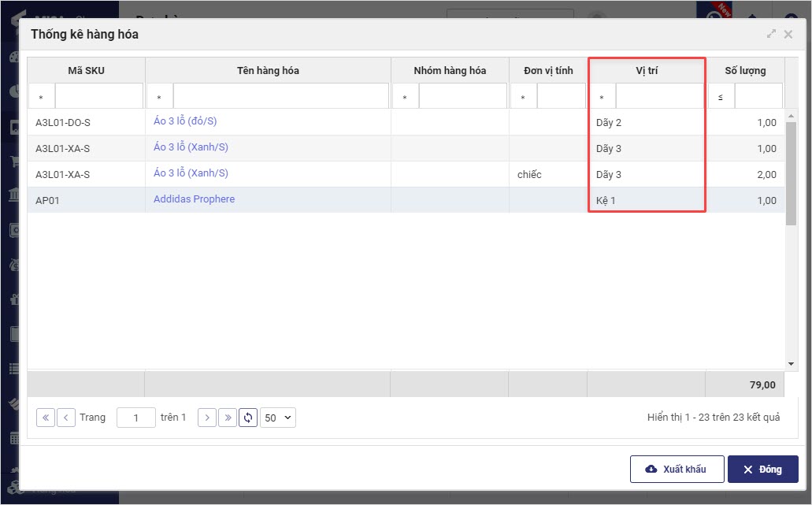Sort by the Vị trí column header
The width and height of the screenshot is (812, 505).
click(x=647, y=70)
